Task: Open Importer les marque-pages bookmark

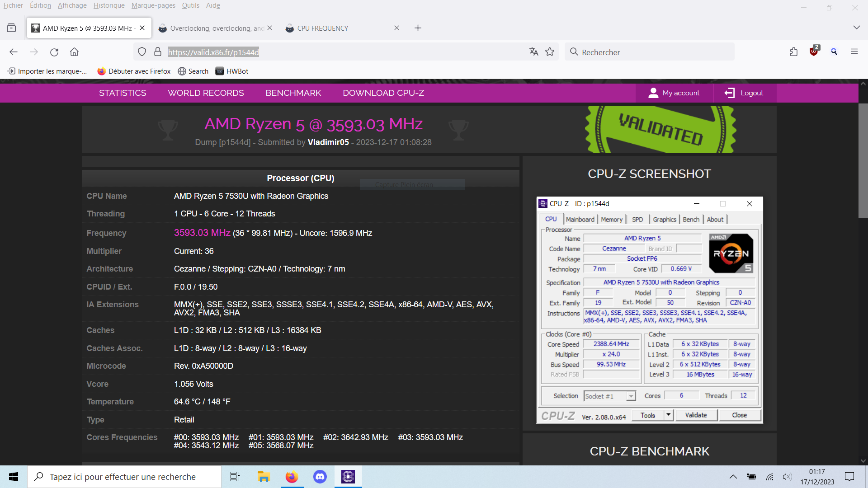Action: [47, 71]
